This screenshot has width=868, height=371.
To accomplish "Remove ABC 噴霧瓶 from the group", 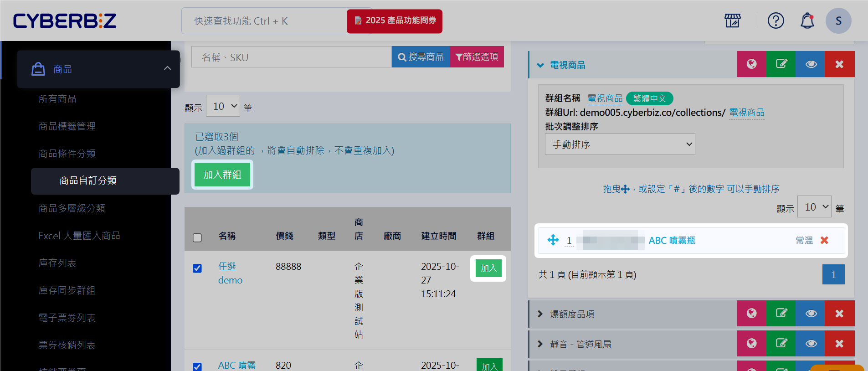I will point(824,240).
